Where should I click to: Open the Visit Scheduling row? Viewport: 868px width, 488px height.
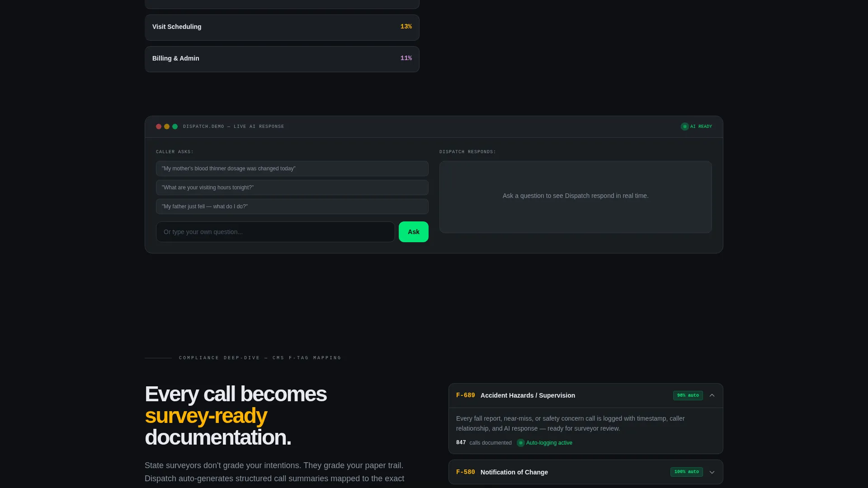(282, 28)
